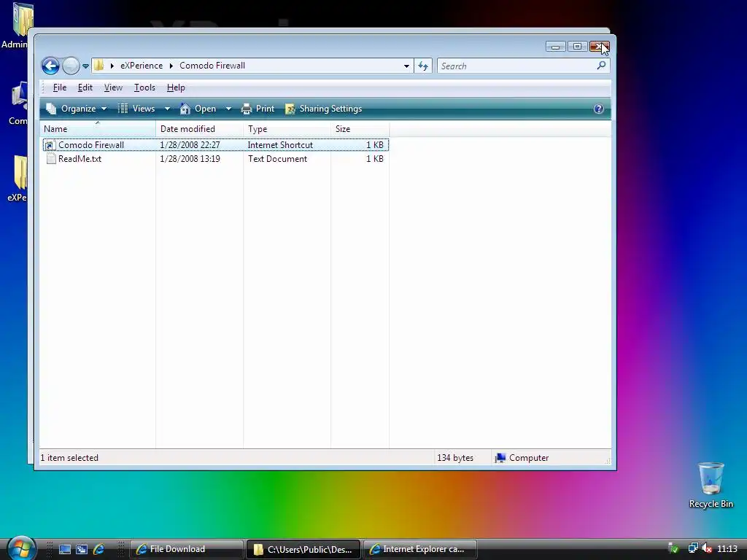Switch to File Download taskbar button
The image size is (747, 560).
coord(186,549)
